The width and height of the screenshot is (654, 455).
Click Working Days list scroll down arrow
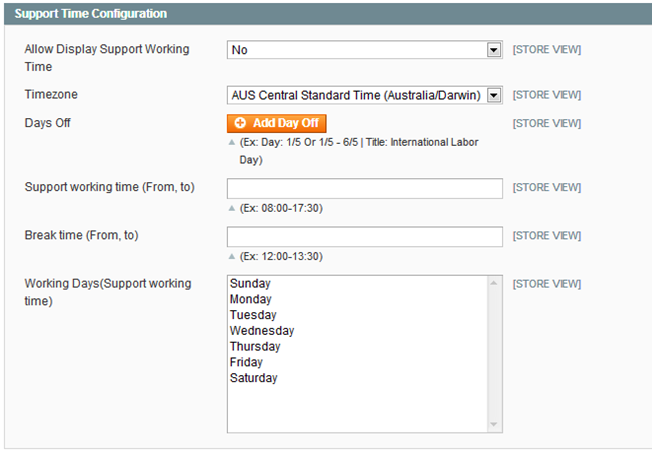pyautogui.click(x=494, y=425)
